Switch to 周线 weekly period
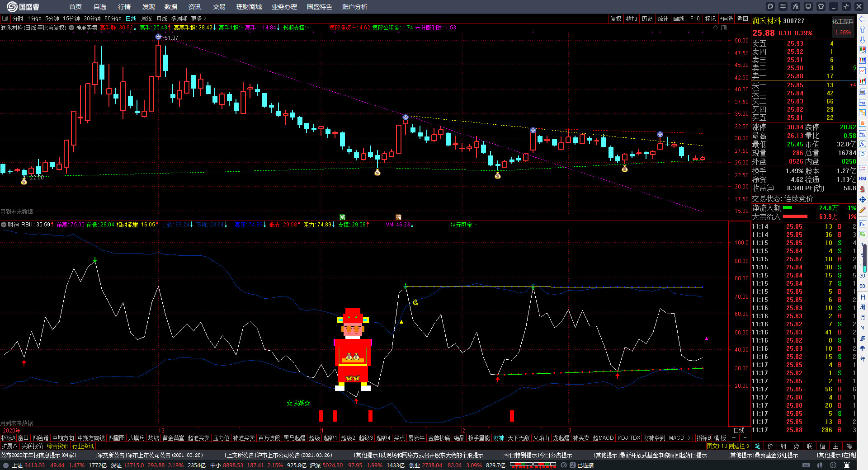Image resolution: width=868 pixels, height=470 pixels. (146, 19)
